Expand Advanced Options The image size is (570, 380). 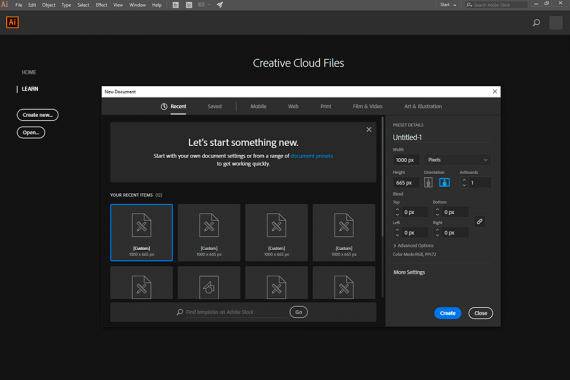[413, 246]
